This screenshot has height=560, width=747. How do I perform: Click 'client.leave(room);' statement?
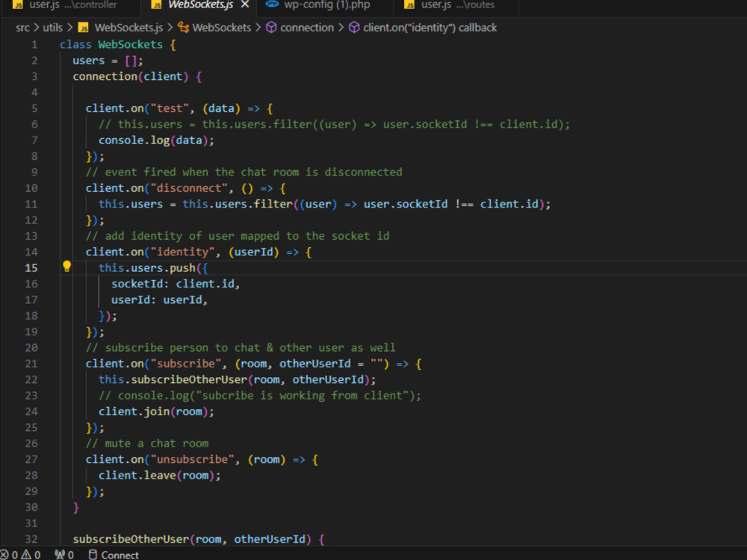coord(160,476)
